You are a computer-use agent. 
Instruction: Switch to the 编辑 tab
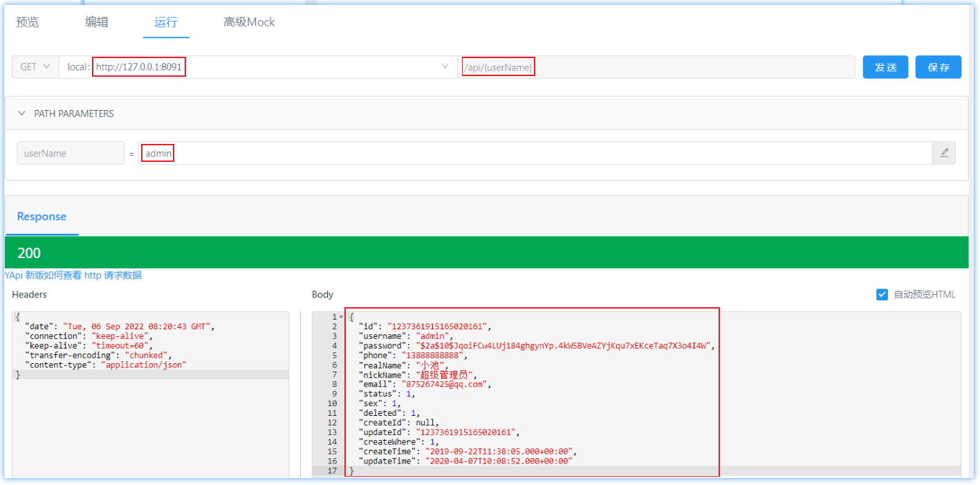[x=97, y=22]
